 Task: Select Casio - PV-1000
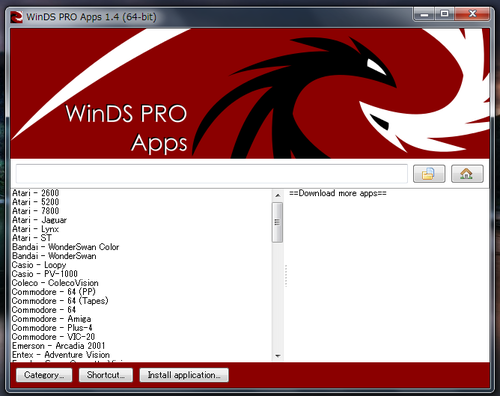click(45, 274)
